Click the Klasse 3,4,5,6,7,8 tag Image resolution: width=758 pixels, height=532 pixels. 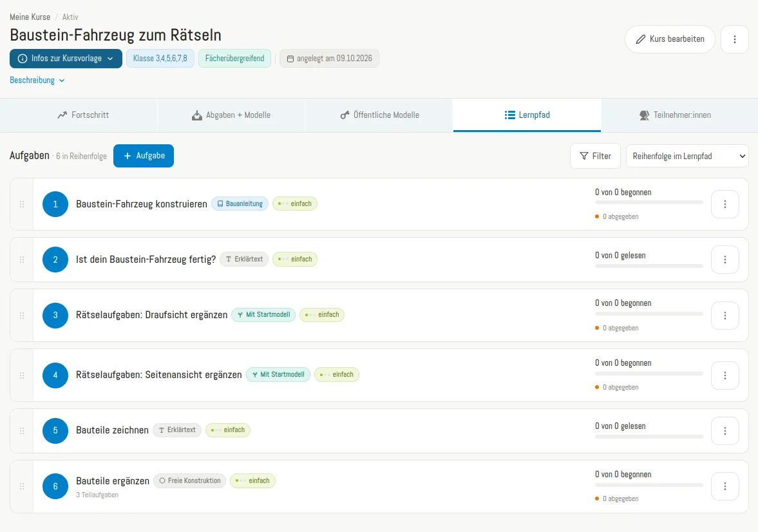160,59
